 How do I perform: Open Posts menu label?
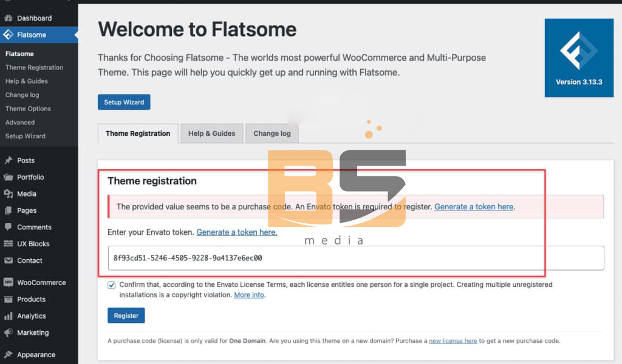[26, 160]
